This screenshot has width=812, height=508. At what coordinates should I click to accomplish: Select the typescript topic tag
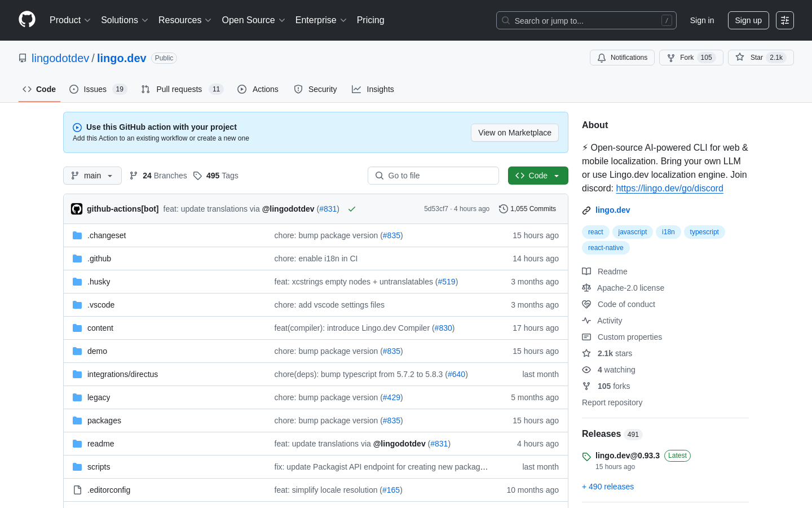click(704, 232)
